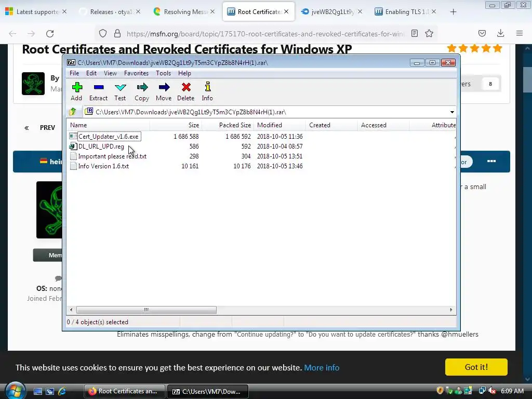Click the network tray icon
This screenshot has height=399, width=532.
pyautogui.click(x=482, y=391)
